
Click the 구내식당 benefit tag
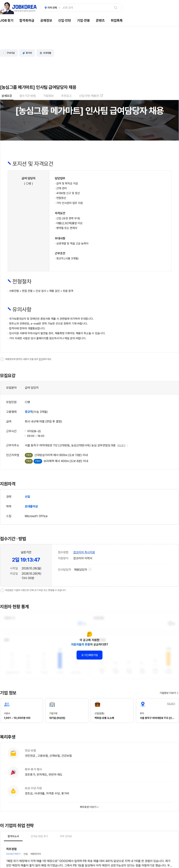coord(9,53)
